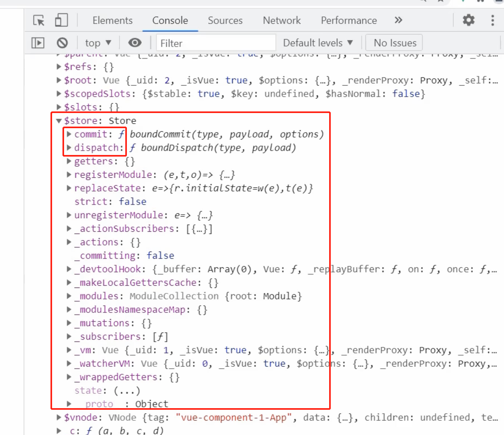Show more DevTools tabs chevron
Screen dimensions: 504x435
(398, 20)
